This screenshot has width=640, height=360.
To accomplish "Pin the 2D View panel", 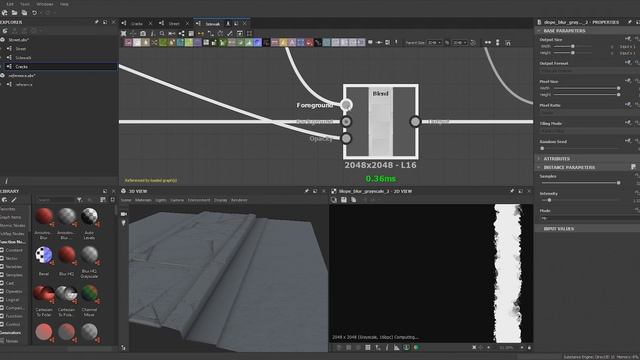I will coord(511,191).
